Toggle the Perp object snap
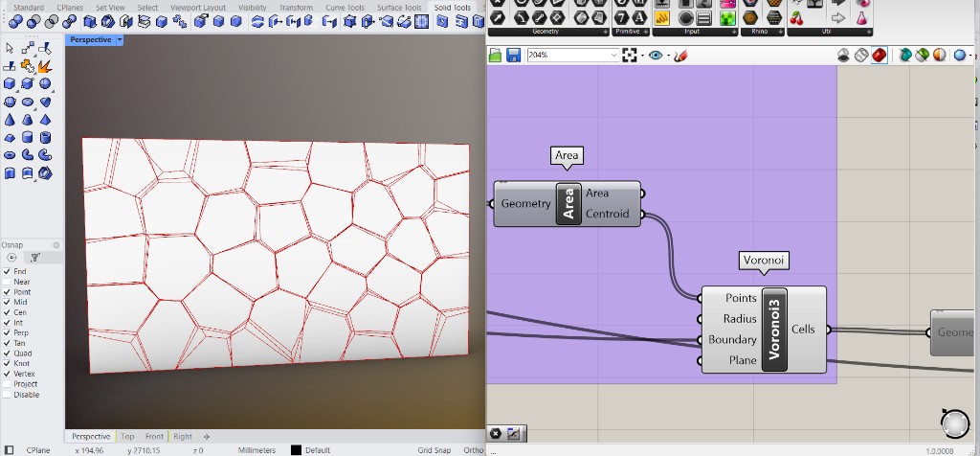The image size is (980, 456). point(7,332)
